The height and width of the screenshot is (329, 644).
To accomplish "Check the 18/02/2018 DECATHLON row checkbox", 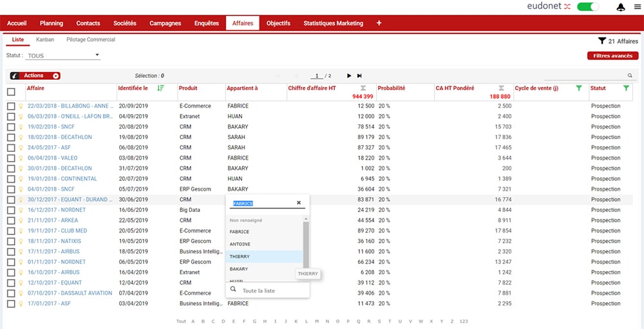I will [x=11, y=138].
